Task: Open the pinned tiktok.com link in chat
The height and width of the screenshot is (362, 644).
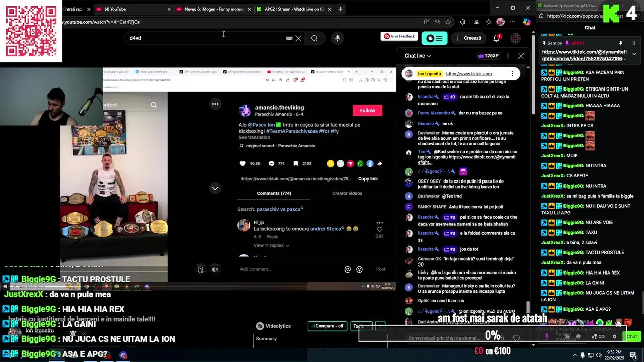Action: pyautogui.click(x=469, y=74)
